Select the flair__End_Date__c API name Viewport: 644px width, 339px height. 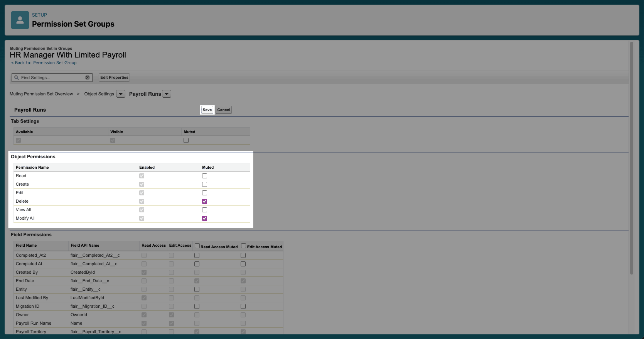(90, 281)
